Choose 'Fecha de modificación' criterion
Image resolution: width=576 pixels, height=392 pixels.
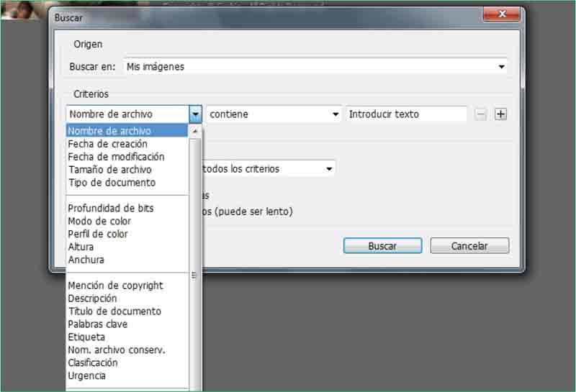pos(116,157)
